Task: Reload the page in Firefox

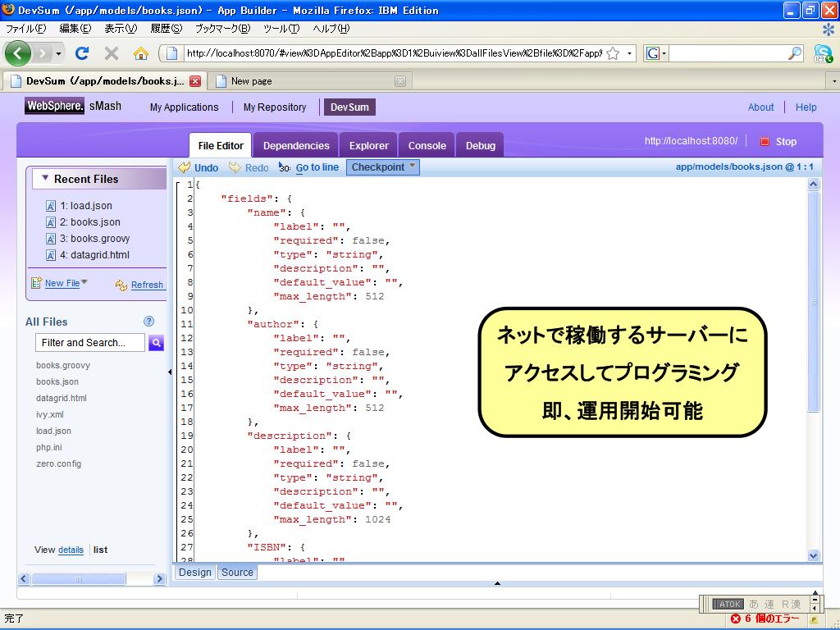Action: tap(82, 53)
